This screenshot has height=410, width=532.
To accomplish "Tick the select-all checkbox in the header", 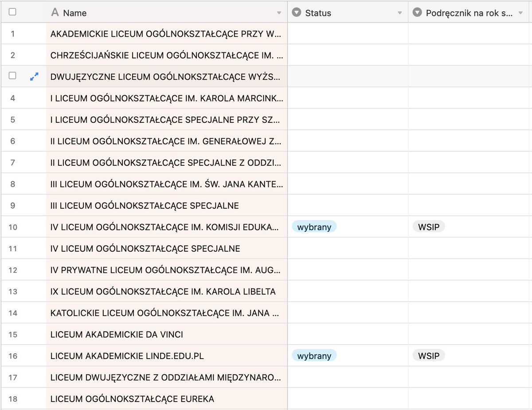I will pyautogui.click(x=12, y=12).
